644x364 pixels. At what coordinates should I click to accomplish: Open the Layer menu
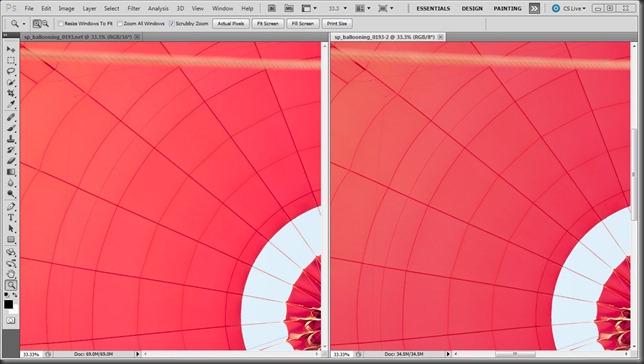89,8
